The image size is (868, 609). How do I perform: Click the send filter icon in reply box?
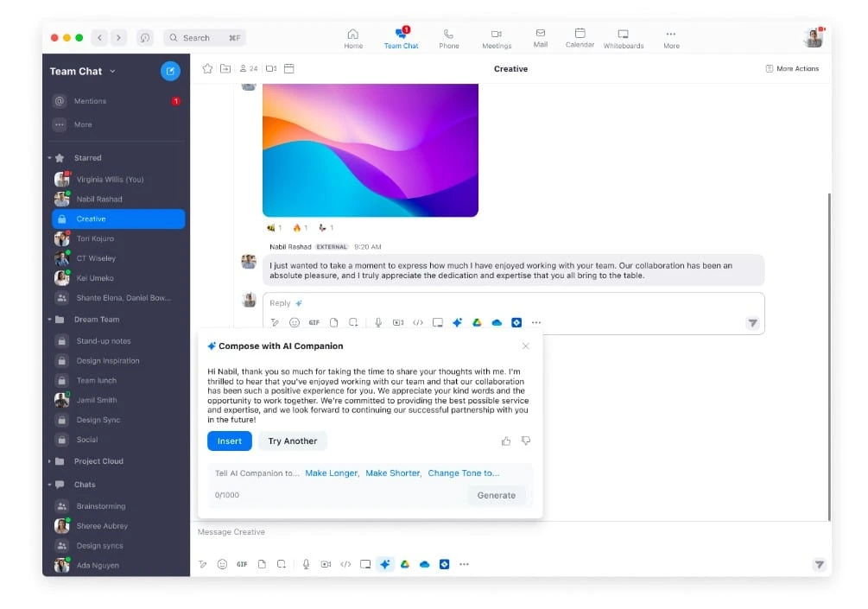click(x=752, y=323)
